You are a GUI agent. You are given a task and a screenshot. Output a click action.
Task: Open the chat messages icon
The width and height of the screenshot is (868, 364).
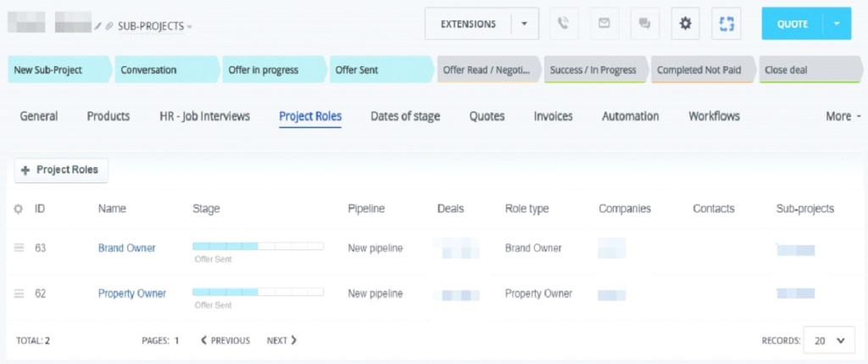(644, 24)
